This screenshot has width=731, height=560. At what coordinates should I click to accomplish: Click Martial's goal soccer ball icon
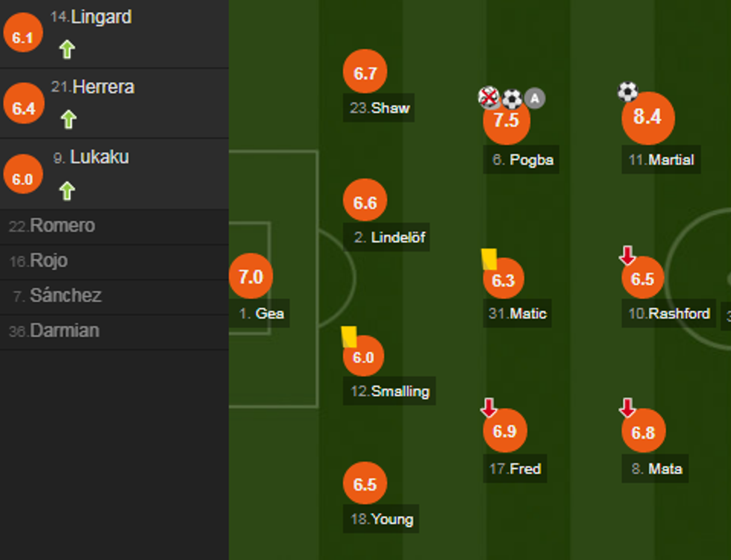point(628,92)
